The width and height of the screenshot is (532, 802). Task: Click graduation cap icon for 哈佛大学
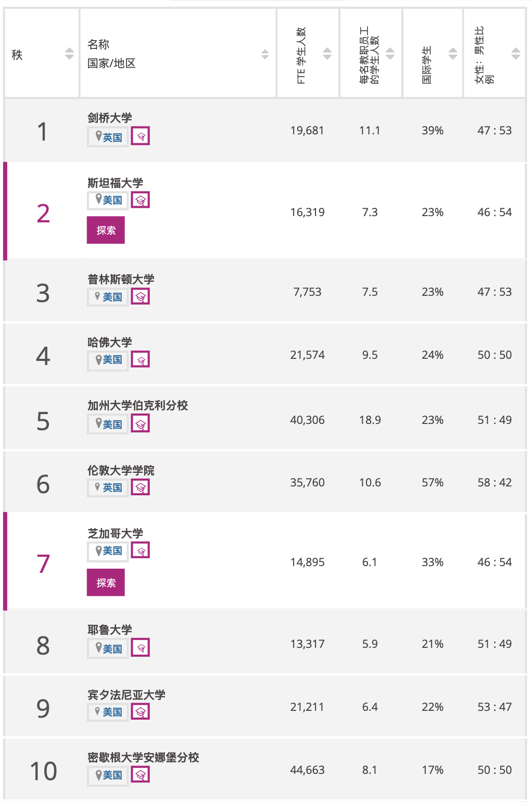(x=140, y=359)
